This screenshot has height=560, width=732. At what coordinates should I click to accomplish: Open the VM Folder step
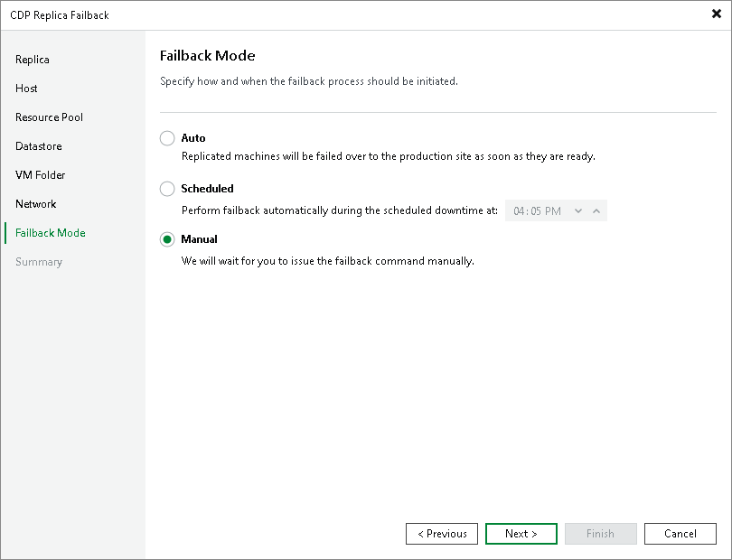pyautogui.click(x=39, y=174)
